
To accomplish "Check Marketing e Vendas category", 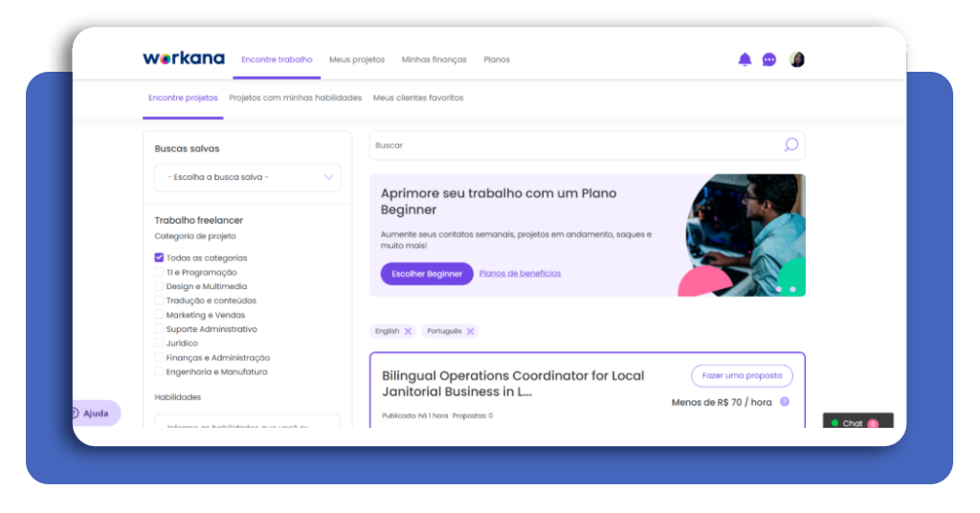I will (x=159, y=315).
